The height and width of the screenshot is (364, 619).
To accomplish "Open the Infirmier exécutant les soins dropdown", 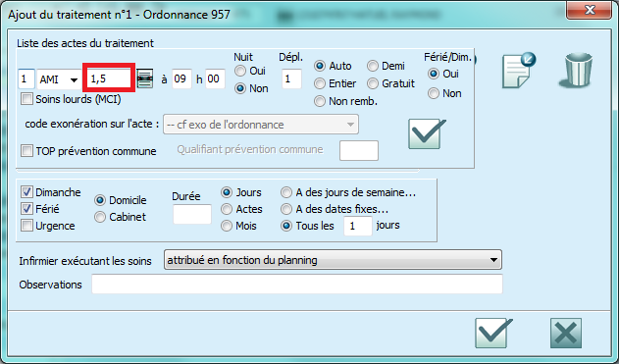I will [333, 260].
